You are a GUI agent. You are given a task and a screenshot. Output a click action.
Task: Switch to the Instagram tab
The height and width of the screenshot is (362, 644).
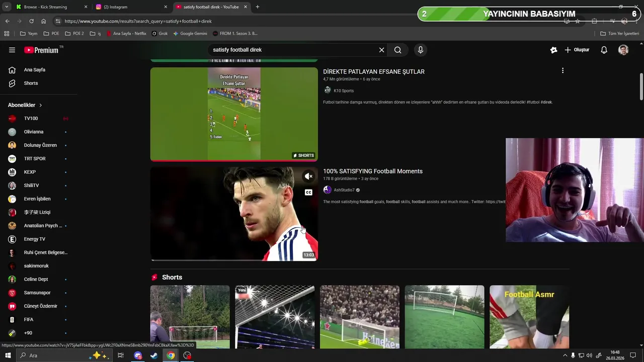coord(132,7)
